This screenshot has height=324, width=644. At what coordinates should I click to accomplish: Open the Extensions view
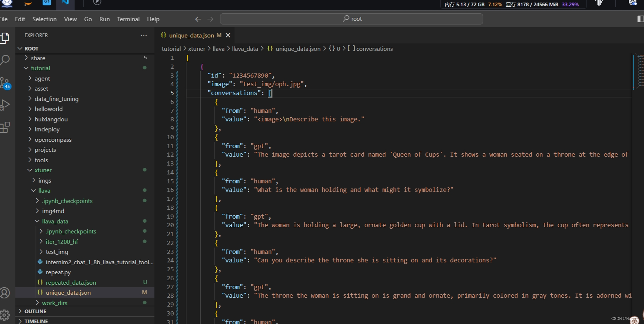(x=4, y=127)
